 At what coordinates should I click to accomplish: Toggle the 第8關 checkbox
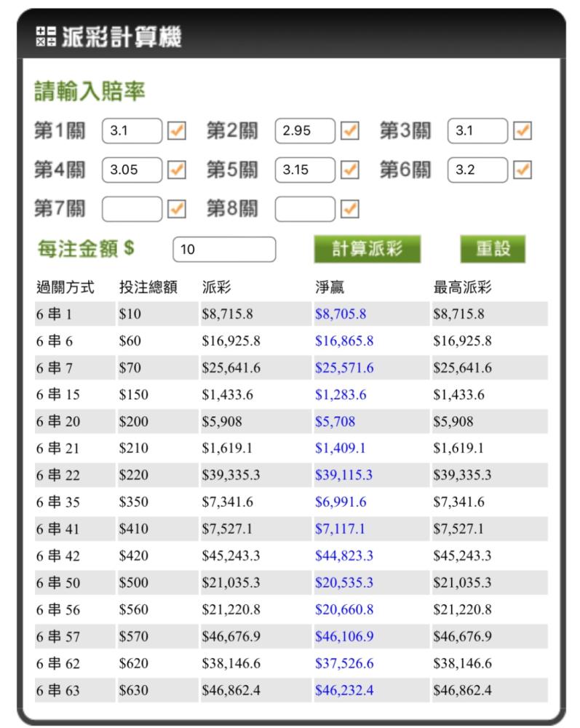[349, 208]
